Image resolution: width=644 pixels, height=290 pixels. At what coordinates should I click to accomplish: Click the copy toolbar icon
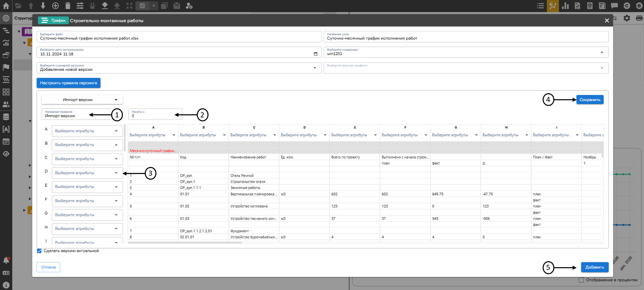[x=164, y=6]
